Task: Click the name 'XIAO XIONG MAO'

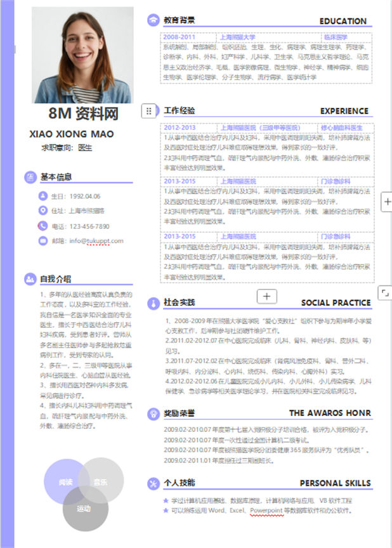Action: click(72, 134)
